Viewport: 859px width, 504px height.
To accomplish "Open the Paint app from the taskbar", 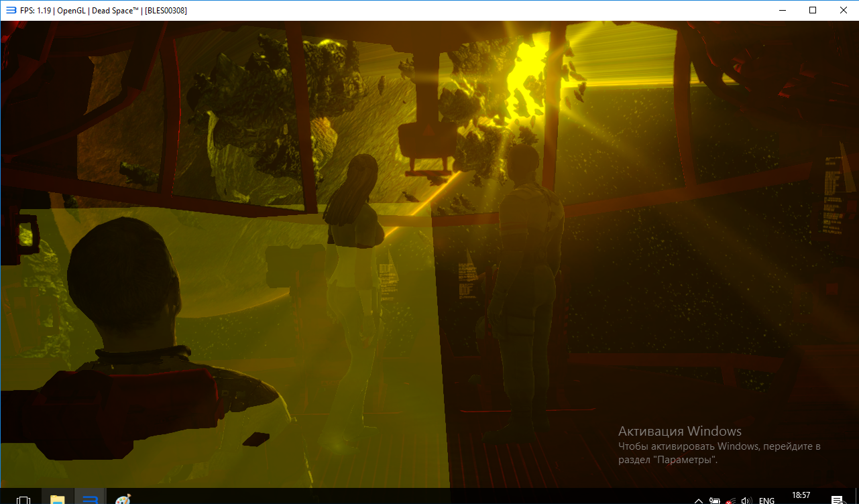I will coord(123,499).
